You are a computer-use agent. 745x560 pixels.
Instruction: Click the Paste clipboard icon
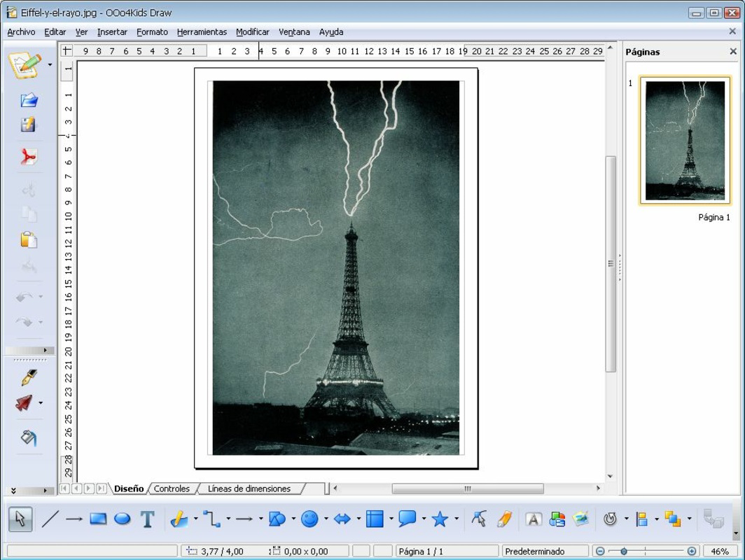[28, 239]
